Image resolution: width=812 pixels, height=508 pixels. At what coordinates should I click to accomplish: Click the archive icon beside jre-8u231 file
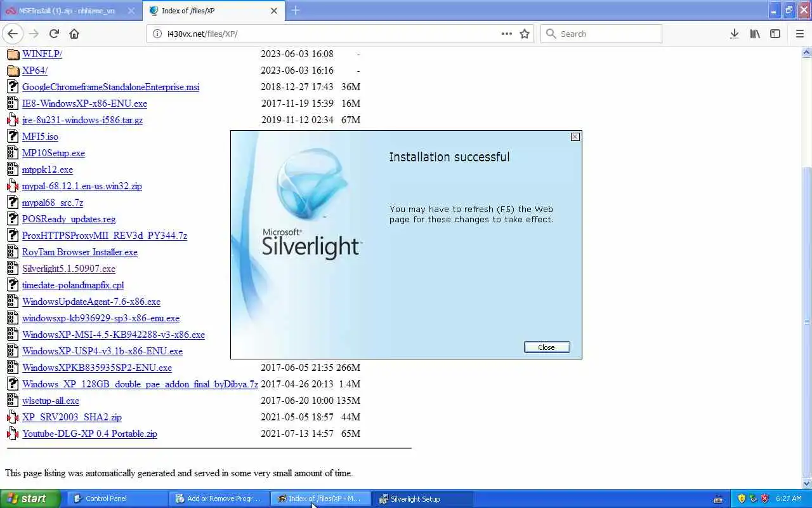[x=13, y=120]
